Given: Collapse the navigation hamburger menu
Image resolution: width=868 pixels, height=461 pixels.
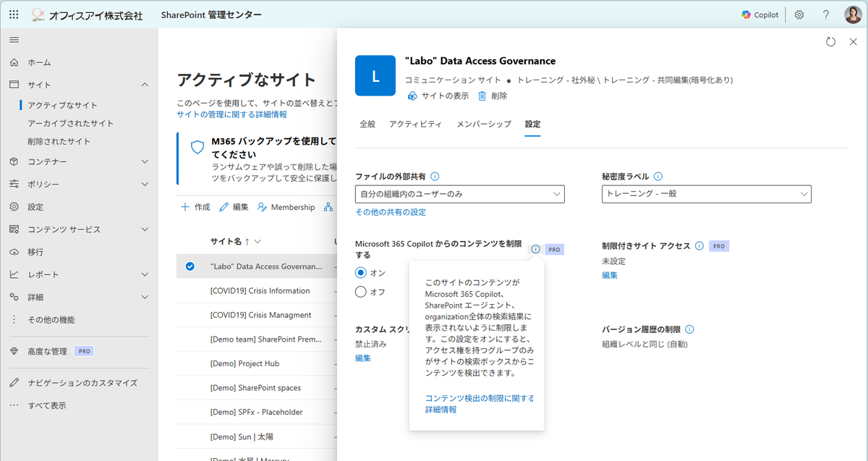Looking at the screenshot, I should 14,39.
